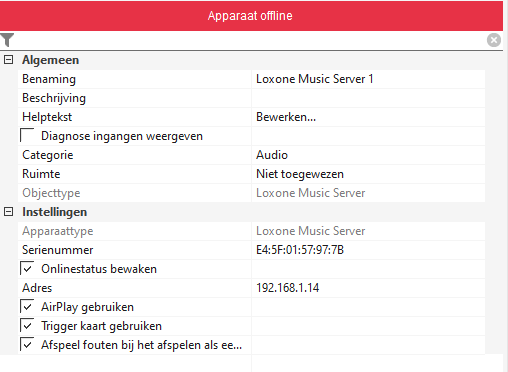The width and height of the screenshot is (508, 372).
Task: Enable Diagnose ingangen weergeven checkbox
Action: click(x=27, y=136)
